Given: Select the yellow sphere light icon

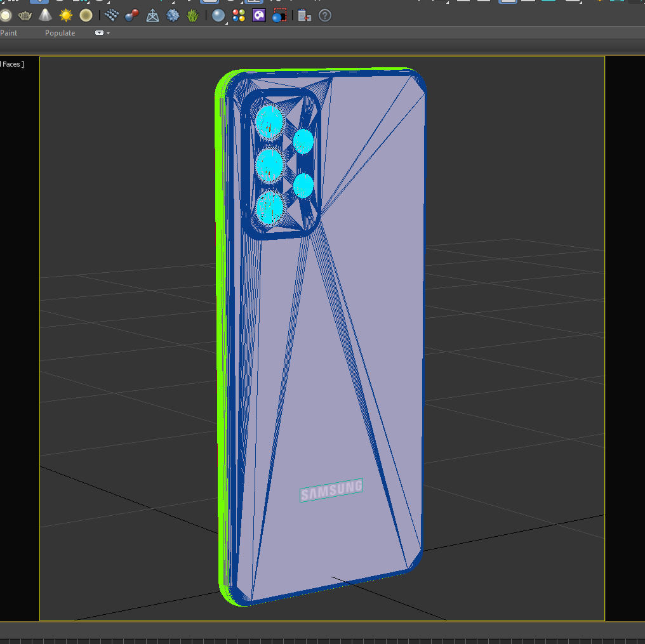Looking at the screenshot, I should coord(86,16).
